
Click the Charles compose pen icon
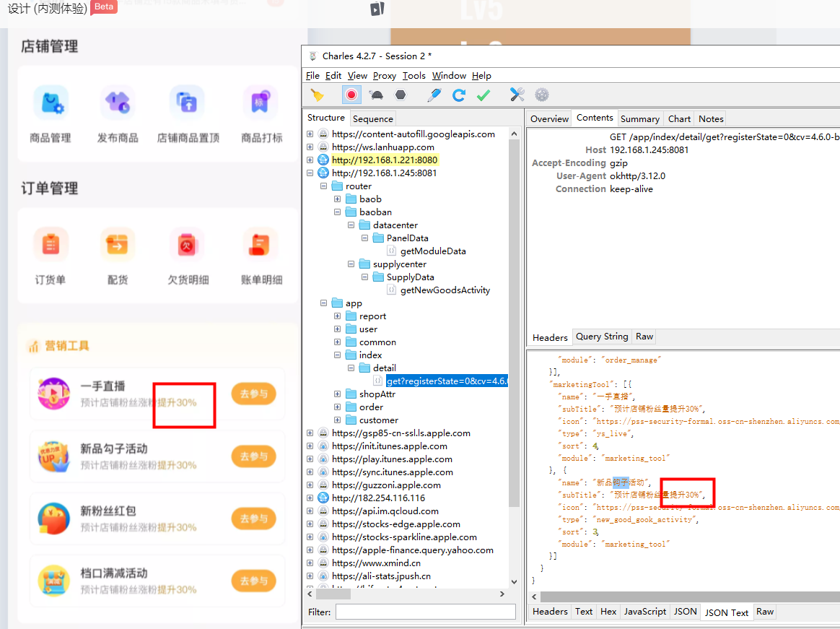tap(434, 95)
